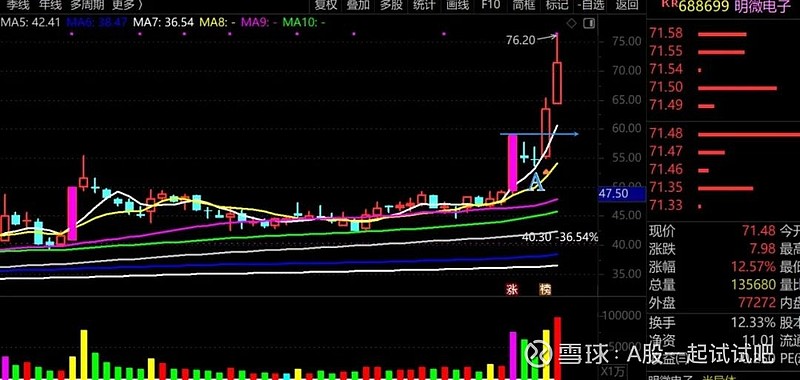The width and height of the screenshot is (800, 380).
Task: Click the 标记 mark button
Action: [x=557, y=5]
